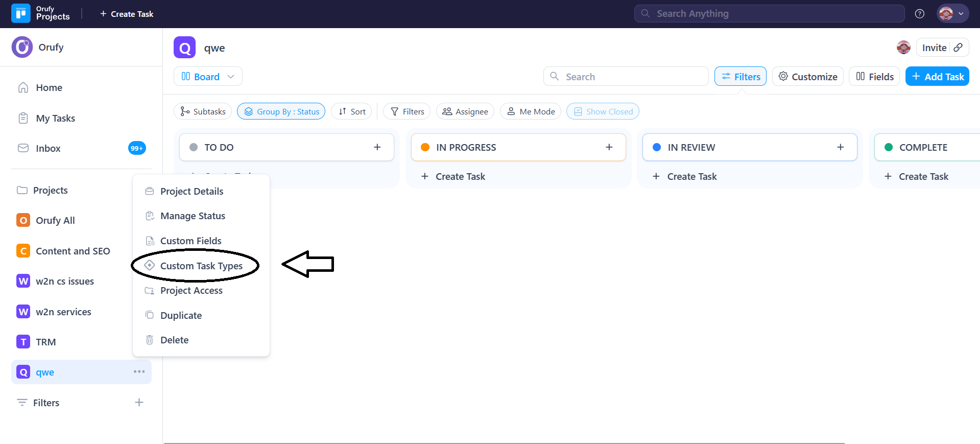Screen dimensions: 980x444
Task: Open Group By Status dropdown
Action: pos(281,111)
